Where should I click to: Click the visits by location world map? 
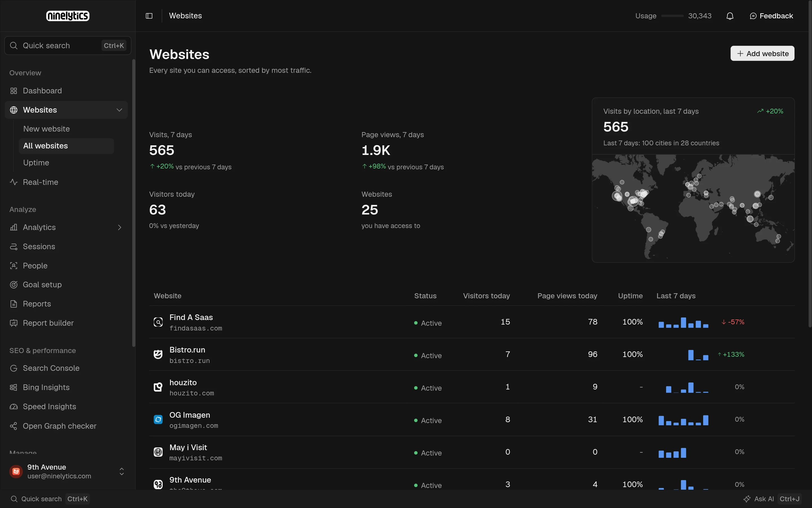tap(693, 208)
